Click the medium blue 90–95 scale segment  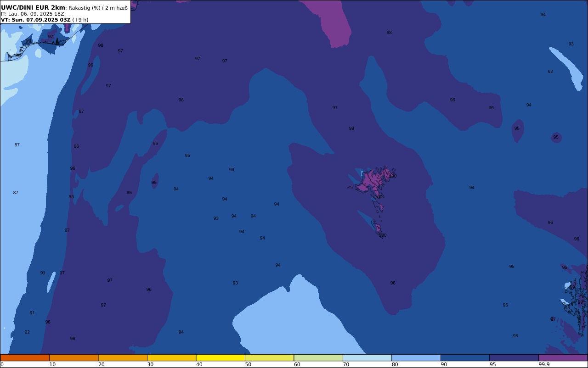click(465, 357)
